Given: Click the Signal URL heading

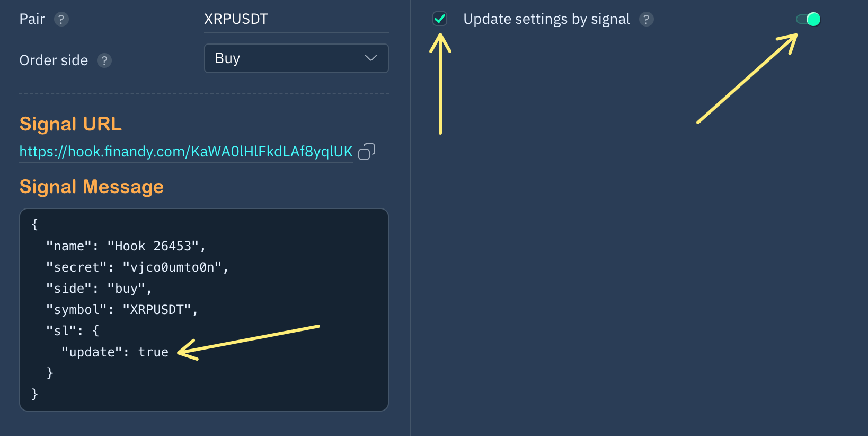Looking at the screenshot, I should click(x=70, y=124).
